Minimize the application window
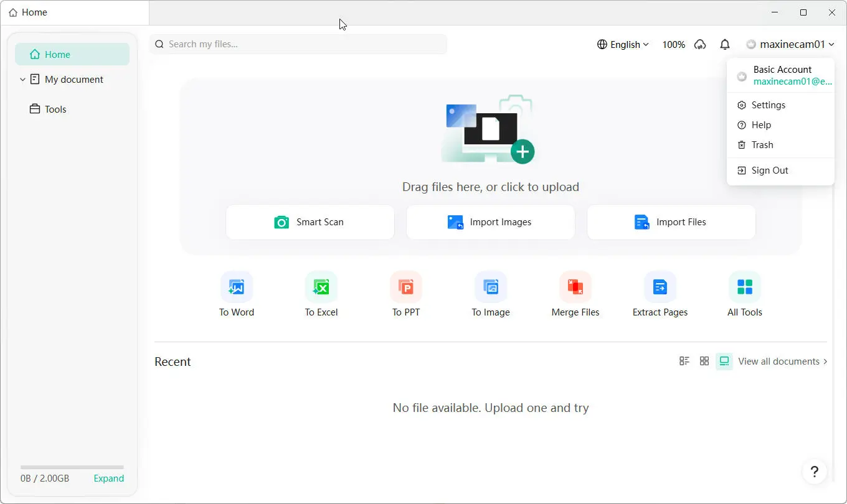This screenshot has height=504, width=847. point(775,12)
